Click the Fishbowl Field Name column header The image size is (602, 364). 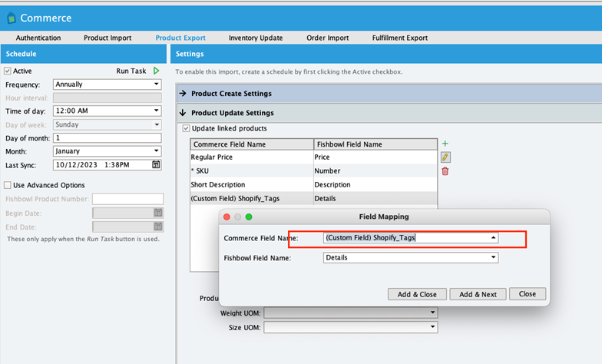375,144
